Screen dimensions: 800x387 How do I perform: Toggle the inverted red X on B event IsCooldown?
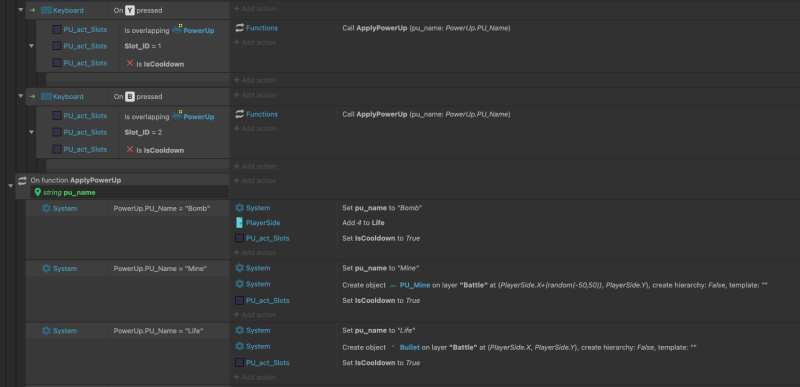point(130,149)
